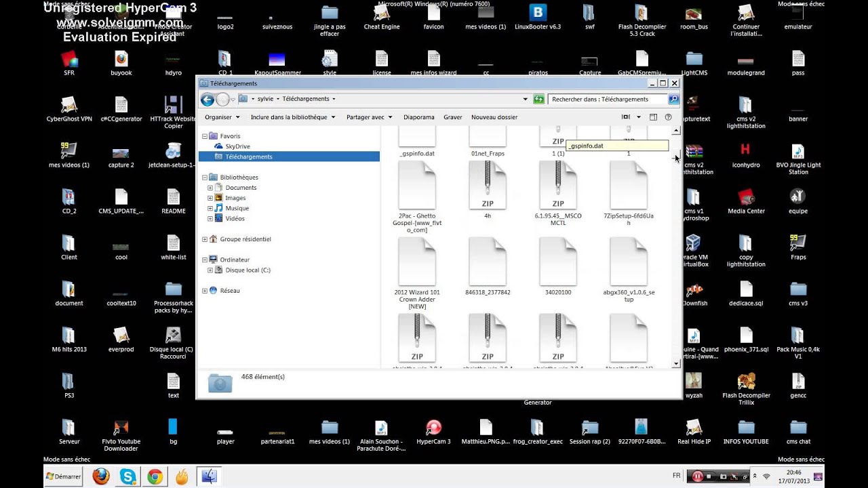Select Media Center desktop icon
The image size is (868, 488).
click(x=746, y=197)
